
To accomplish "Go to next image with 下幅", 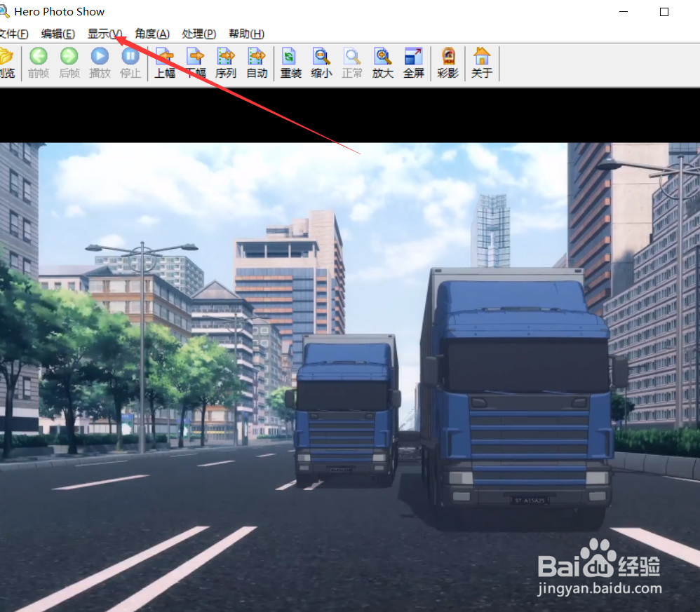I will tap(196, 63).
